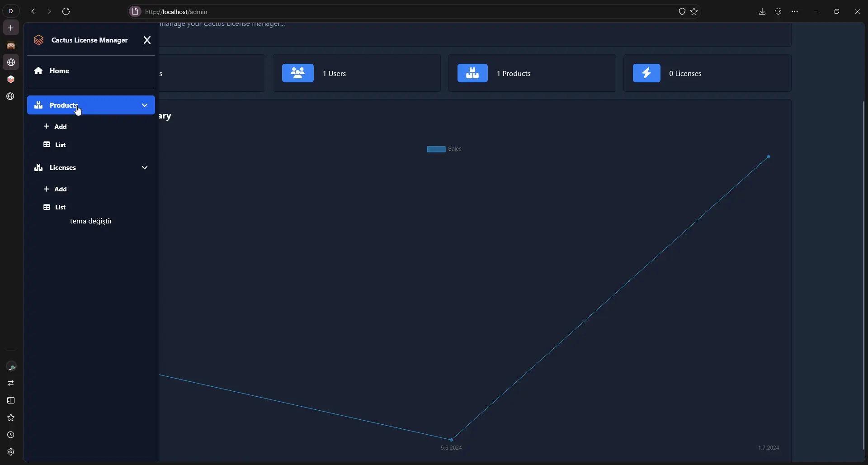Click the chart point at 1.7.2024
This screenshot has width=868, height=465.
(x=769, y=157)
